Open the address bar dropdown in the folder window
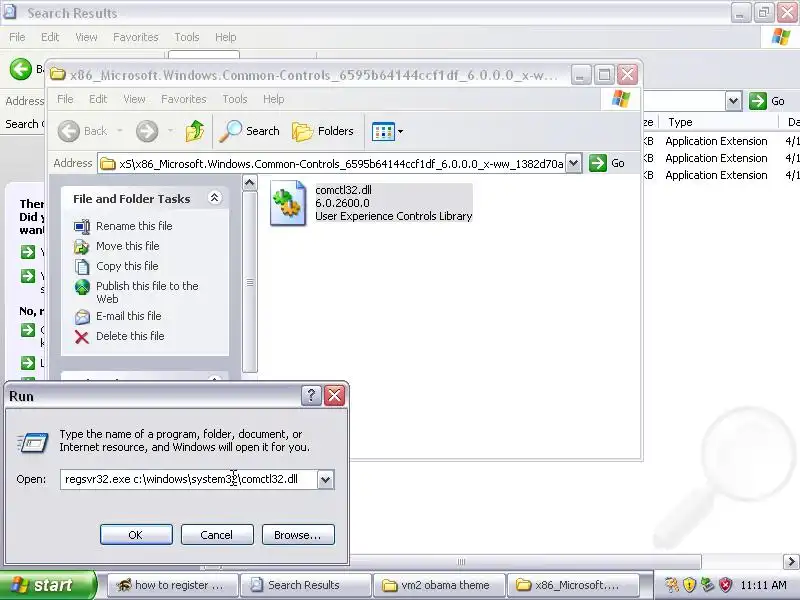800x600 pixels. coord(573,163)
